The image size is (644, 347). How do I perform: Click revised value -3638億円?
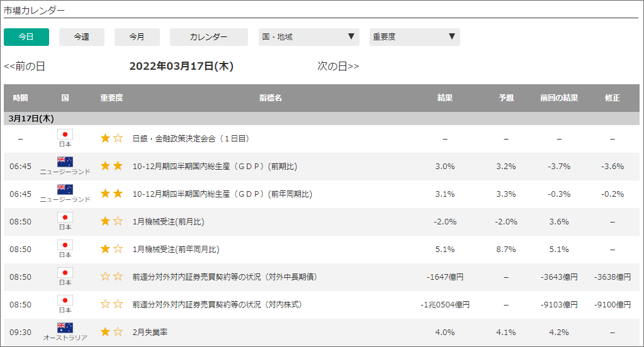(613, 277)
